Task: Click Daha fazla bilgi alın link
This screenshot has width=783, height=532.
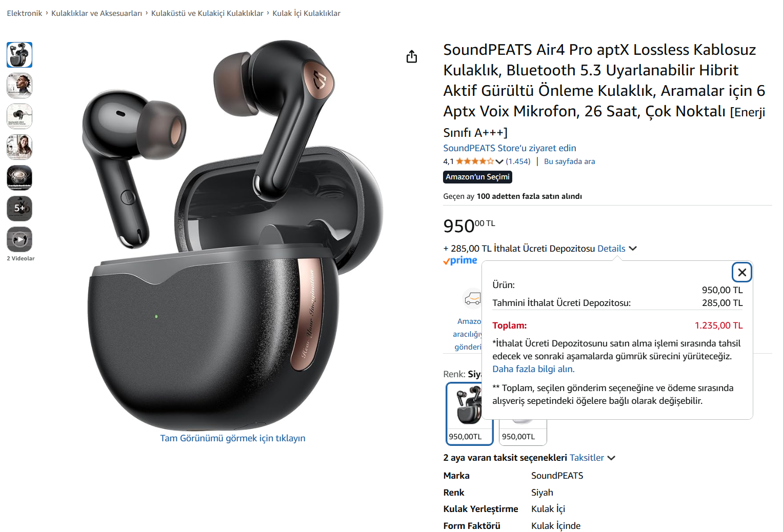Action: [x=533, y=369]
